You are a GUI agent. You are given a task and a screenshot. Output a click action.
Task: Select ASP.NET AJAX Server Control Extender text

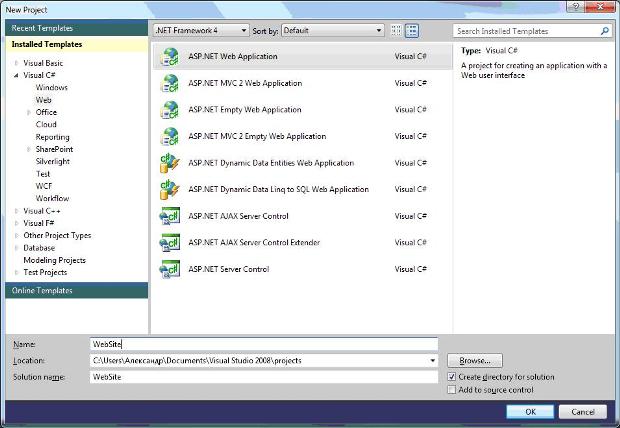click(254, 242)
